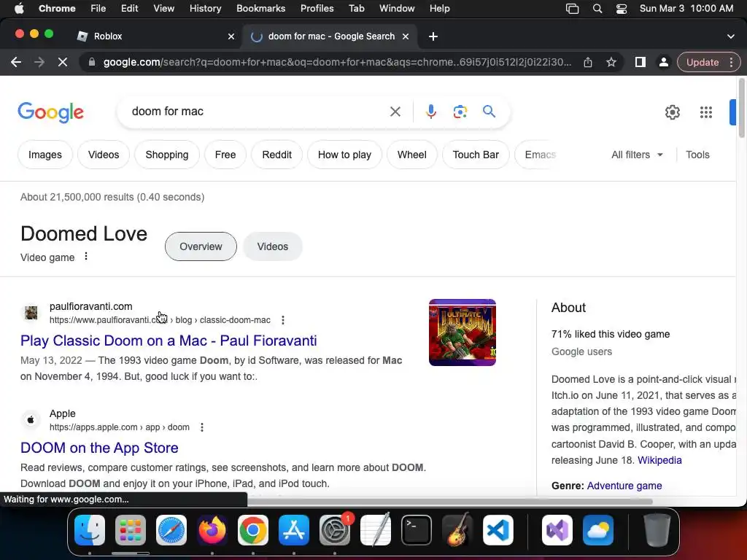Select the Videos tab under Doomed Love
The image size is (747, 560).
273,246
